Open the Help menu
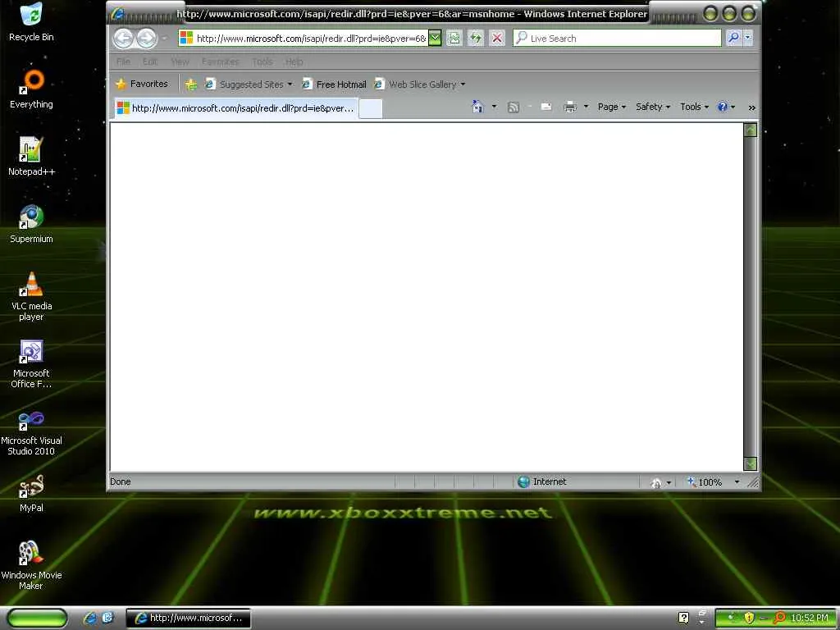Screen dimensions: 840x630 coord(294,62)
